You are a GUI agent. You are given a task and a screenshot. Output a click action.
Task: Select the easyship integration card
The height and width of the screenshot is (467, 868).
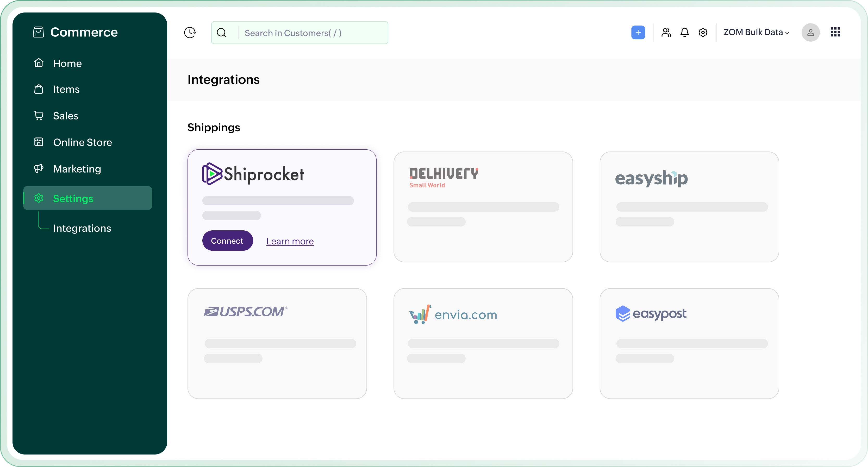click(689, 207)
